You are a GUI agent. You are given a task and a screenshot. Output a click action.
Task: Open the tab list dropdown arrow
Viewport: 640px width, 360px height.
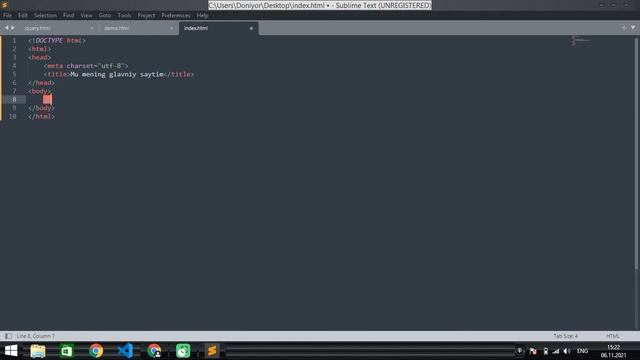click(633, 28)
